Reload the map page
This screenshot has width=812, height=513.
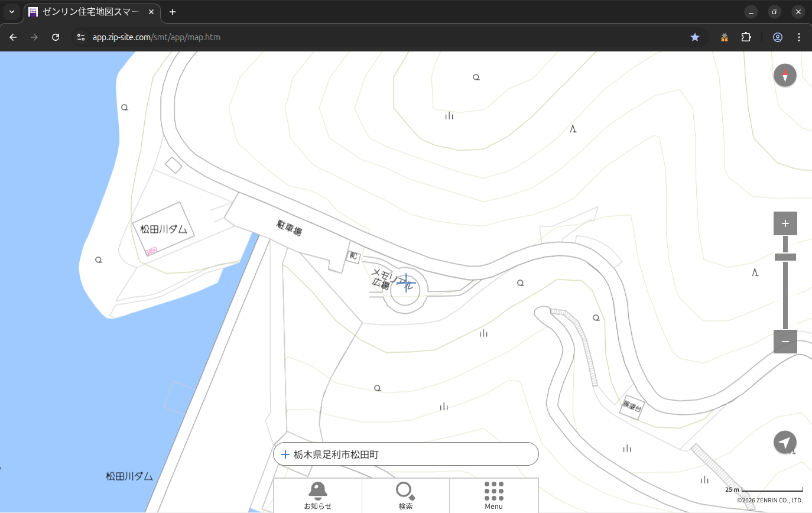pos(56,37)
